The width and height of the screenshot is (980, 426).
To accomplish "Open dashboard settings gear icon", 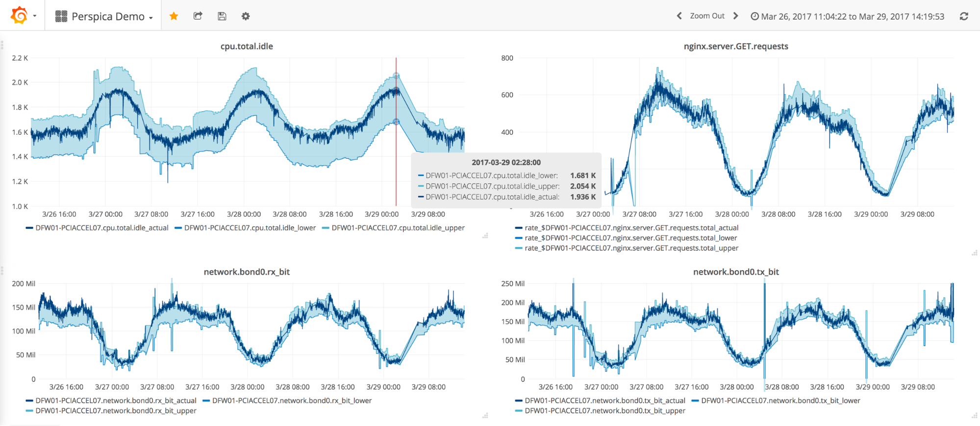I will point(246,16).
